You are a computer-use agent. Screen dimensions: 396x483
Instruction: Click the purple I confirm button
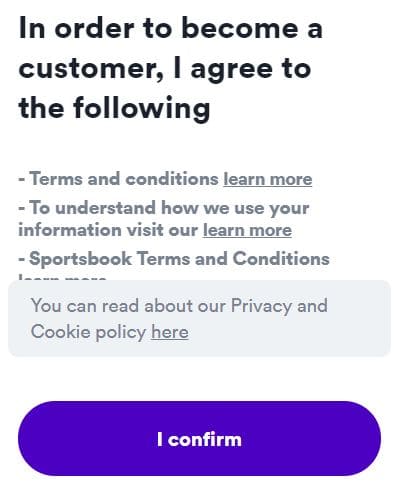click(x=199, y=438)
